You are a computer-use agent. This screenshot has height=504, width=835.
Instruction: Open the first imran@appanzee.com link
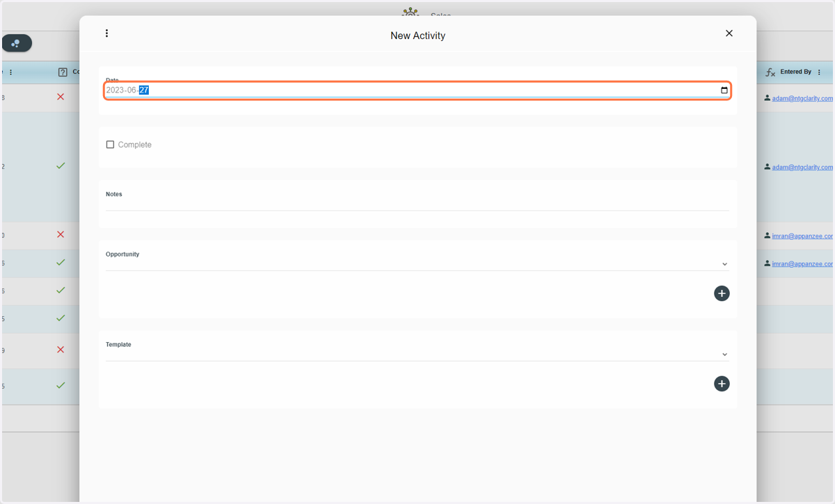tap(802, 236)
